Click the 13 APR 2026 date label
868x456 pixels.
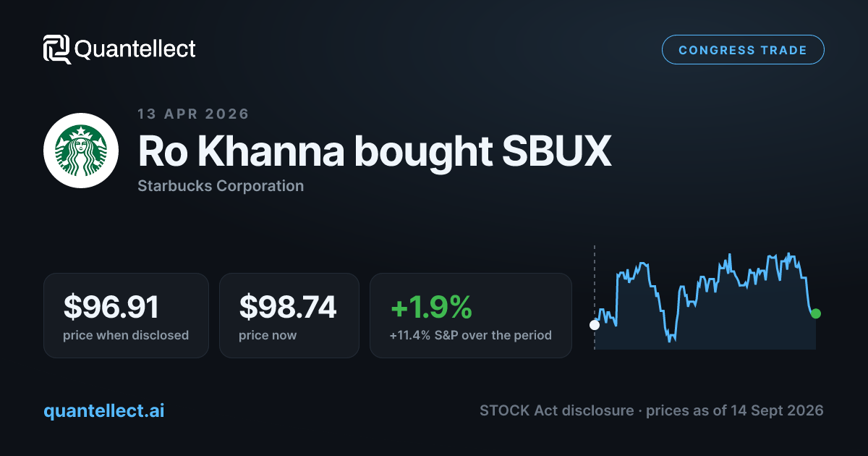point(193,114)
